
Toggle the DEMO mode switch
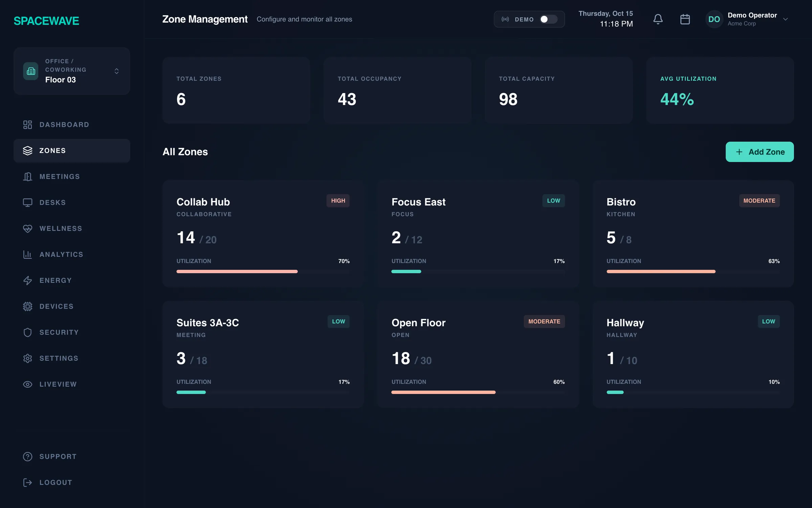[x=548, y=19]
